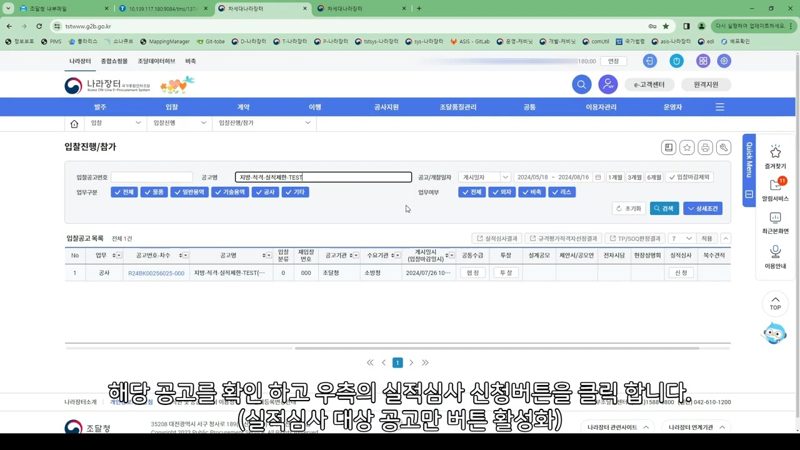This screenshot has height=450, width=800.
Task: Toggle 리스 checkbox
Action: (x=562, y=192)
